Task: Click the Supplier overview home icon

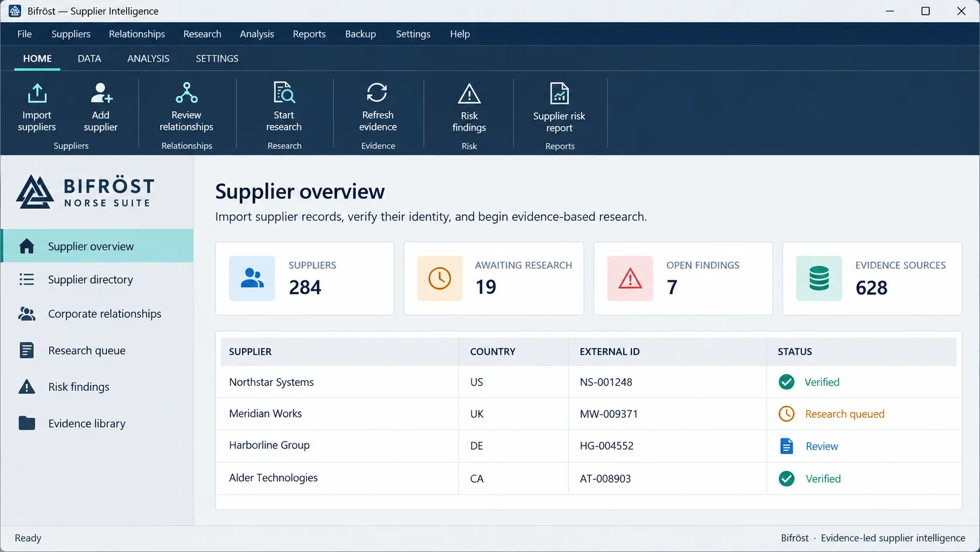Action: 26,246
